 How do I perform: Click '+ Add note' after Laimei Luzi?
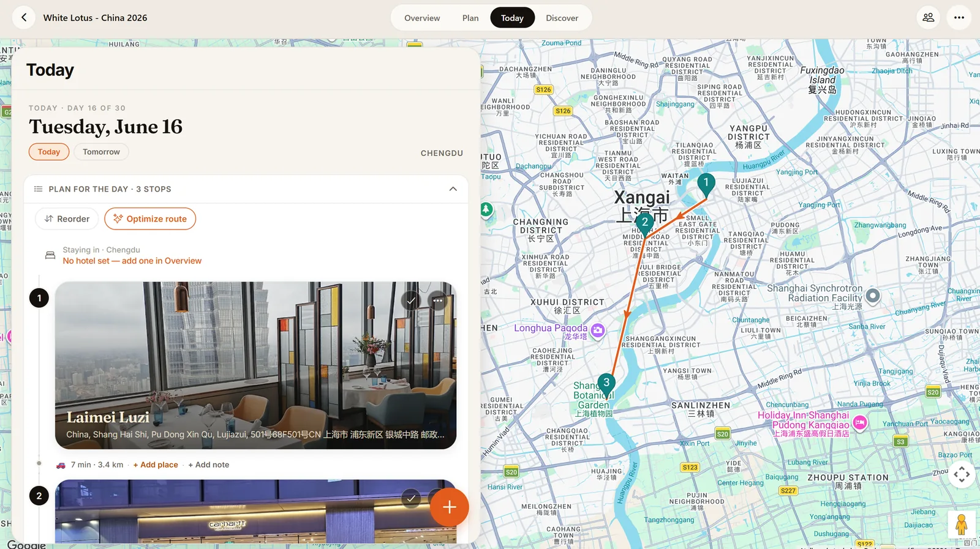208,465
